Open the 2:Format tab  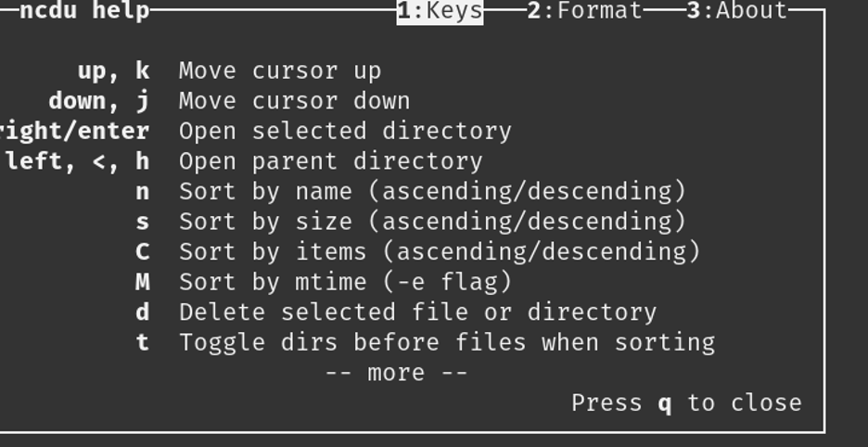(584, 11)
